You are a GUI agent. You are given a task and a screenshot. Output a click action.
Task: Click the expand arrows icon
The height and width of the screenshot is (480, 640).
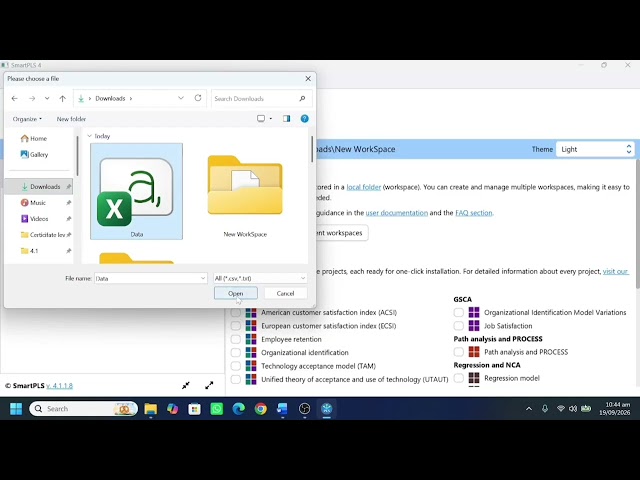pyautogui.click(x=209, y=385)
